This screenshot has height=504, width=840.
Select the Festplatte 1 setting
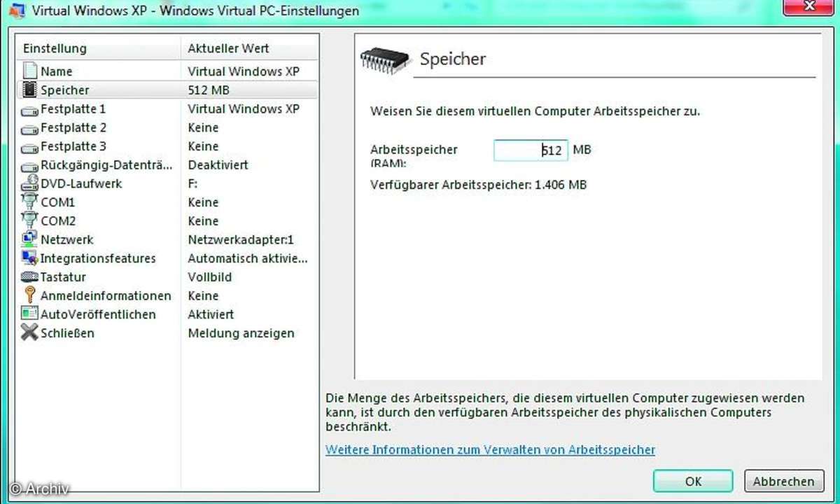(73, 109)
